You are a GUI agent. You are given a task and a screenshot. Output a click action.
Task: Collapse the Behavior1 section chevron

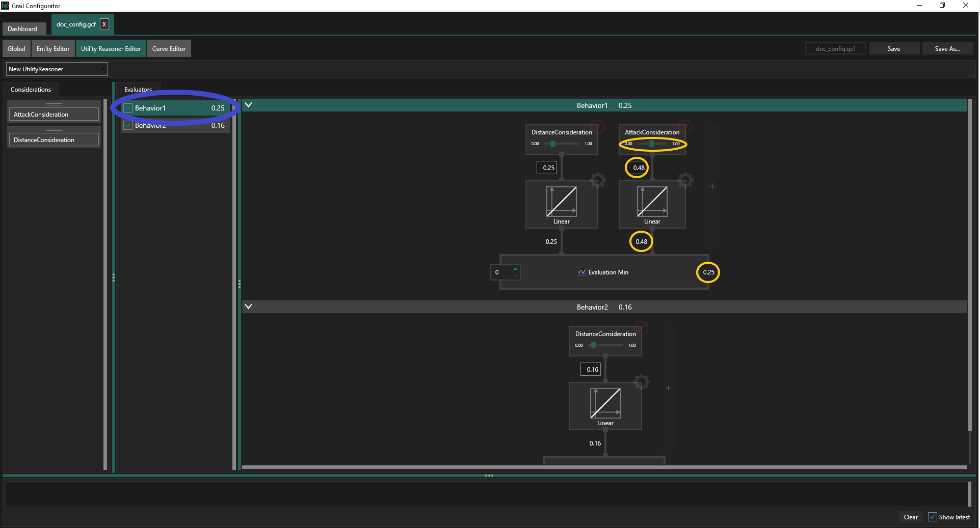click(x=249, y=105)
